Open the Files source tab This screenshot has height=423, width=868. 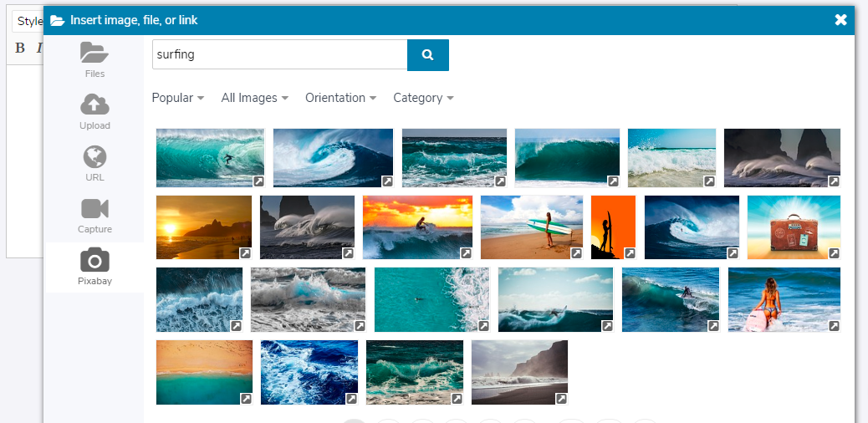(94, 60)
